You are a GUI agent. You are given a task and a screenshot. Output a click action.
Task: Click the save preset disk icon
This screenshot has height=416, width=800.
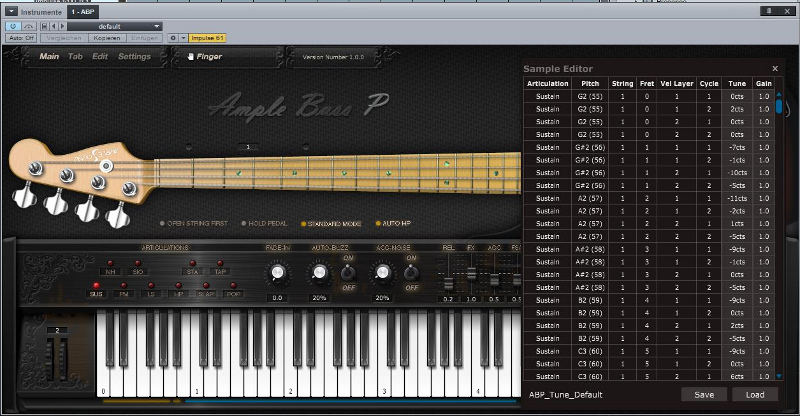coord(44,26)
